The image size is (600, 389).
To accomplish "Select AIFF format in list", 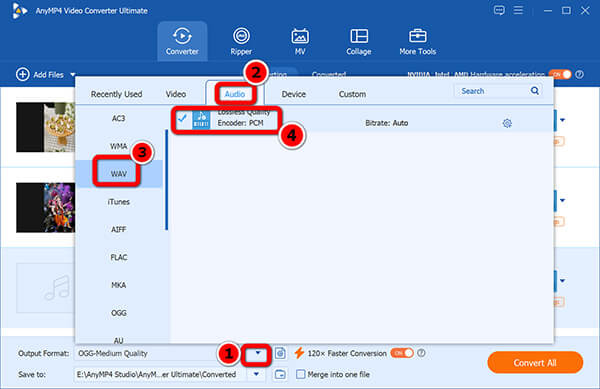I will click(x=119, y=229).
